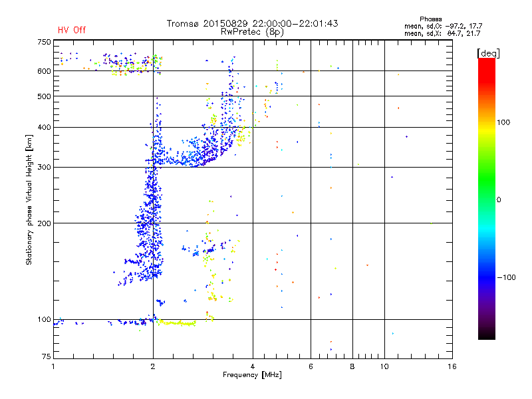Image resolution: width=532 pixels, height=399 pixels.
Task: Click the yellow-green trace at 100 km height
Action: click(176, 323)
